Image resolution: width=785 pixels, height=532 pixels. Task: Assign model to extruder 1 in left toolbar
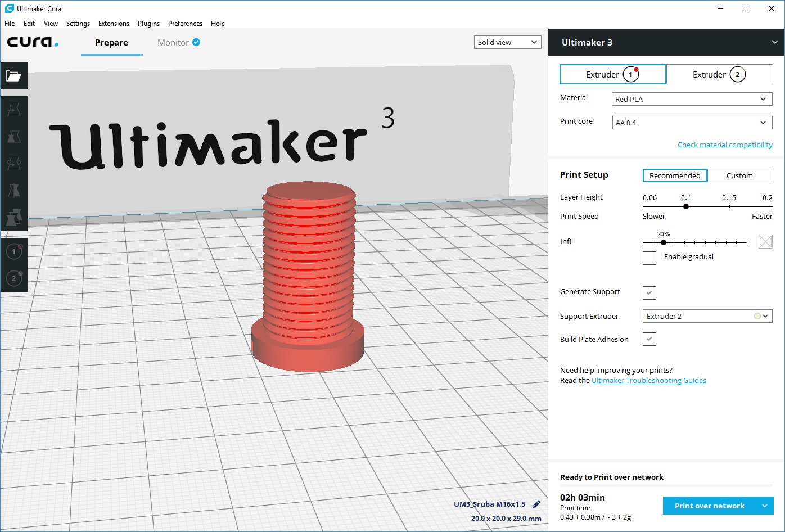14,251
